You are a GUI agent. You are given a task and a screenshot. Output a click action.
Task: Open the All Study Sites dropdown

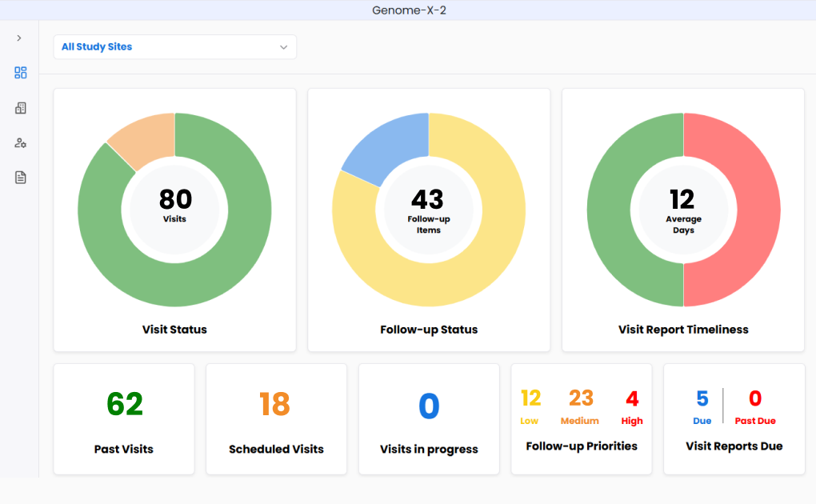(x=175, y=47)
